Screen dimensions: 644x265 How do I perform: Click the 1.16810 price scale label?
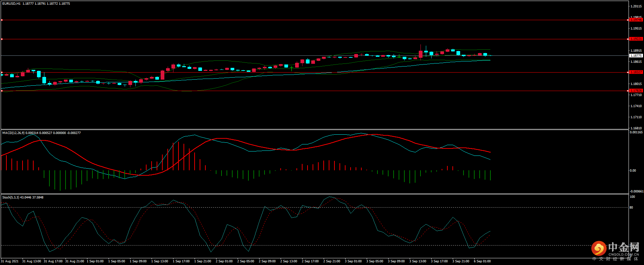[636, 128]
